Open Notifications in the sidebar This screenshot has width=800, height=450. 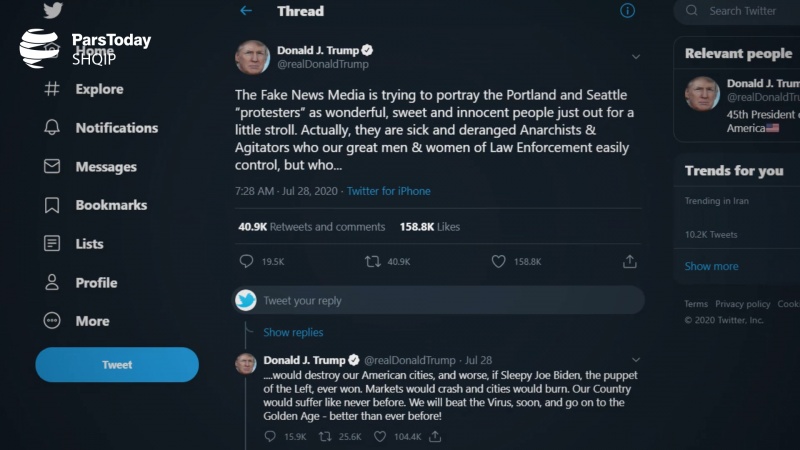tap(116, 128)
